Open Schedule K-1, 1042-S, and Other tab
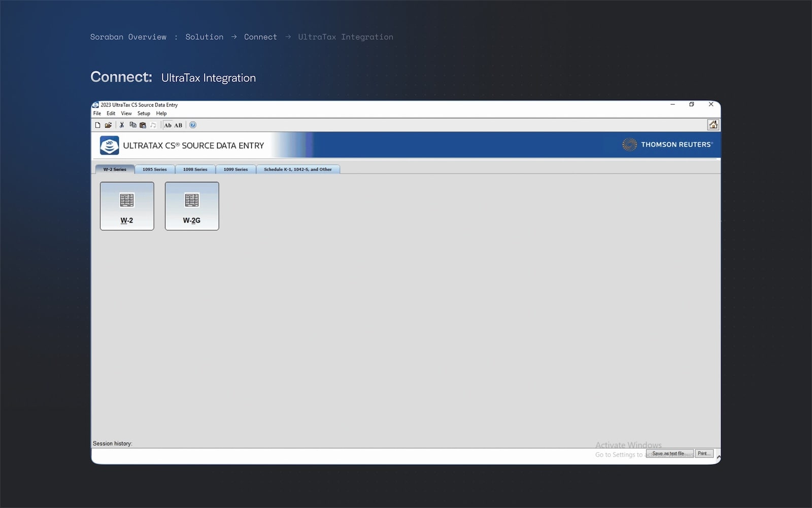This screenshot has width=812, height=508. 298,169
